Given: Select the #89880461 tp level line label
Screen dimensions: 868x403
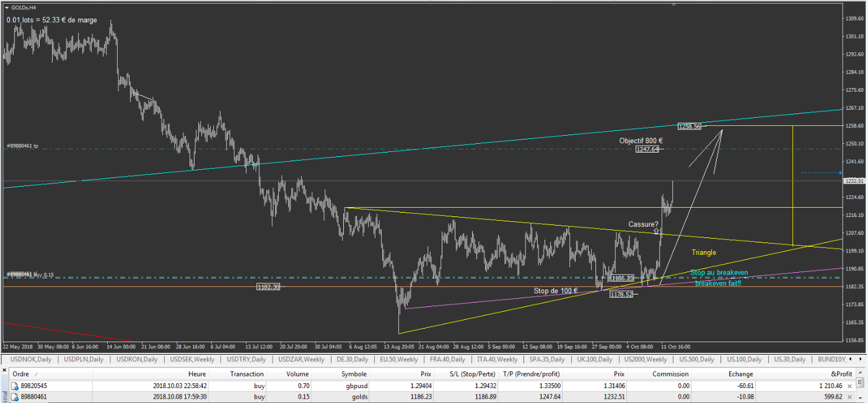Looking at the screenshot, I should tap(22, 146).
